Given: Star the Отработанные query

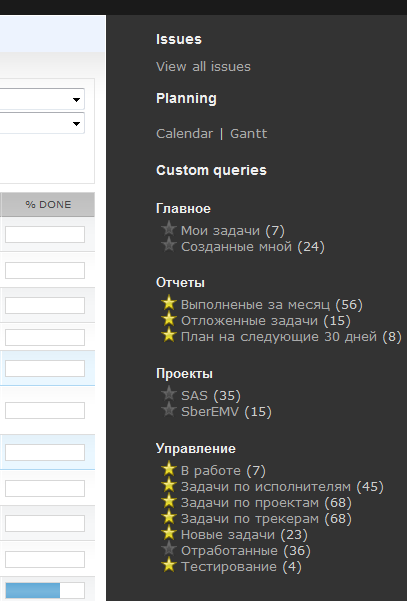Looking at the screenshot, I should 169,550.
